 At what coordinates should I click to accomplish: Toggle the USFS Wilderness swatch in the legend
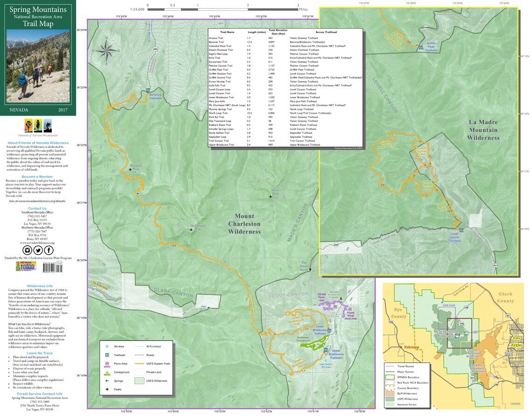tap(139, 381)
